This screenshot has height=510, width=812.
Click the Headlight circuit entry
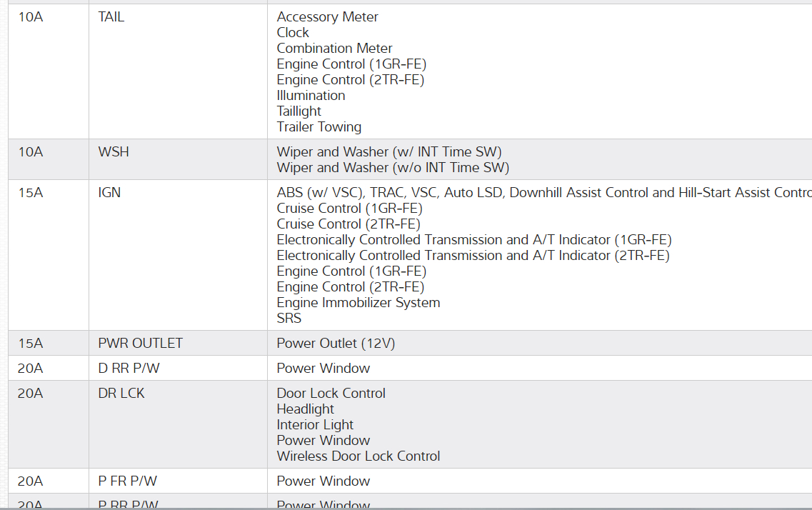(x=305, y=409)
